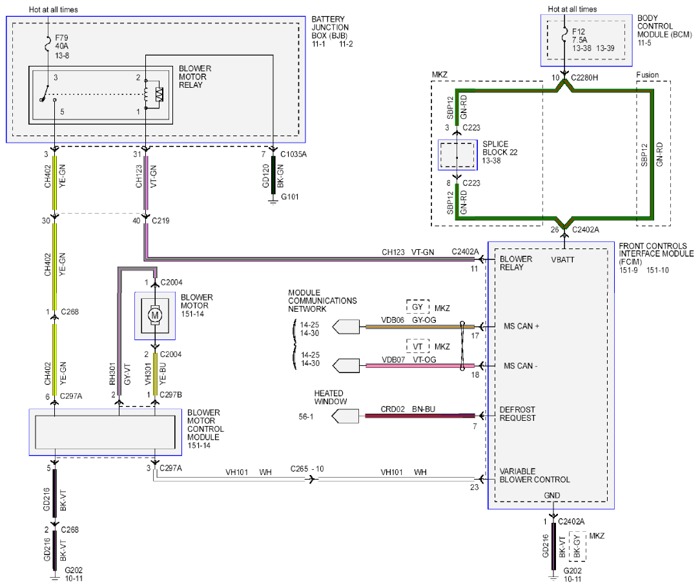Open the 151-9 page reference
The width and height of the screenshot is (700, 588).
(x=628, y=270)
